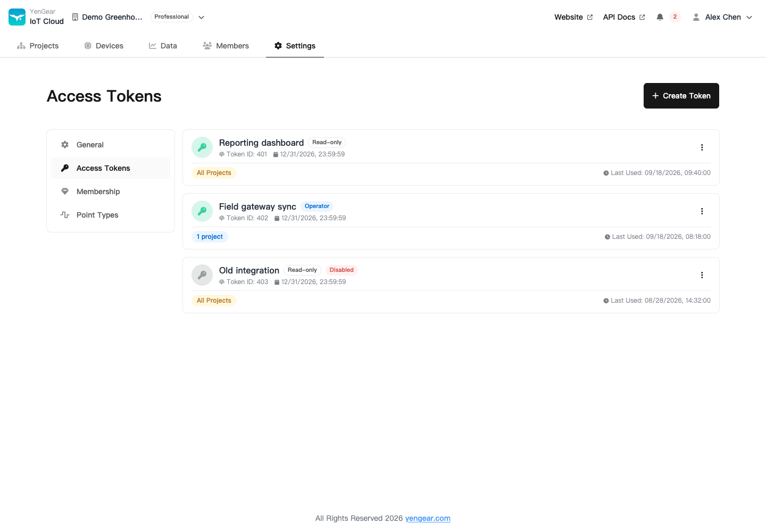This screenshot has width=766, height=532.
Task: Switch to the Devices tab
Action: pos(104,46)
